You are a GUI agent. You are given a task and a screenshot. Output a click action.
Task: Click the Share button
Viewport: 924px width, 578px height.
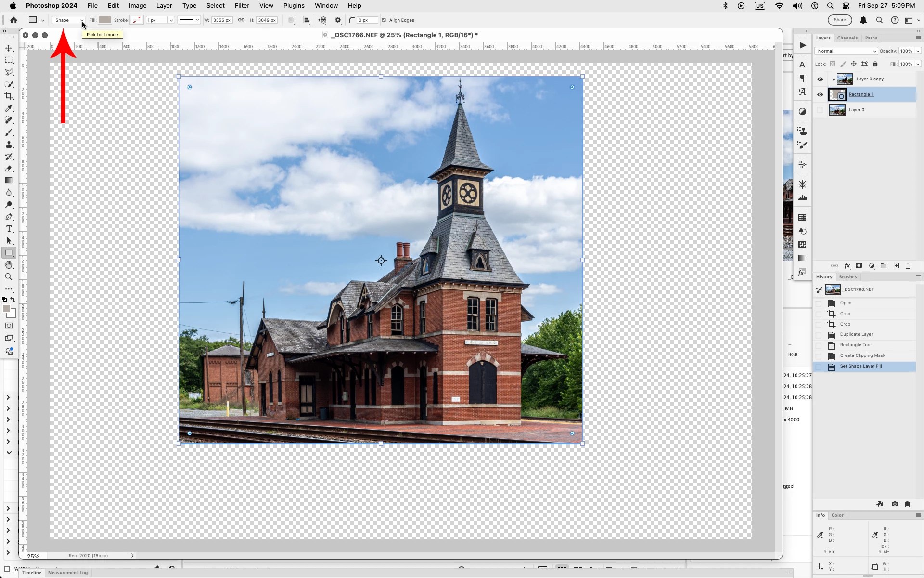(x=840, y=20)
